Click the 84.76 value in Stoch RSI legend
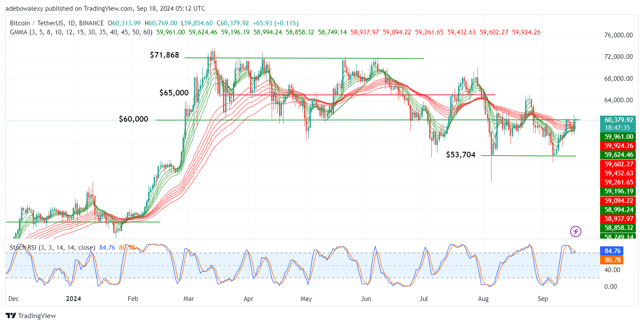This screenshot has width=644, height=325. tap(106, 247)
